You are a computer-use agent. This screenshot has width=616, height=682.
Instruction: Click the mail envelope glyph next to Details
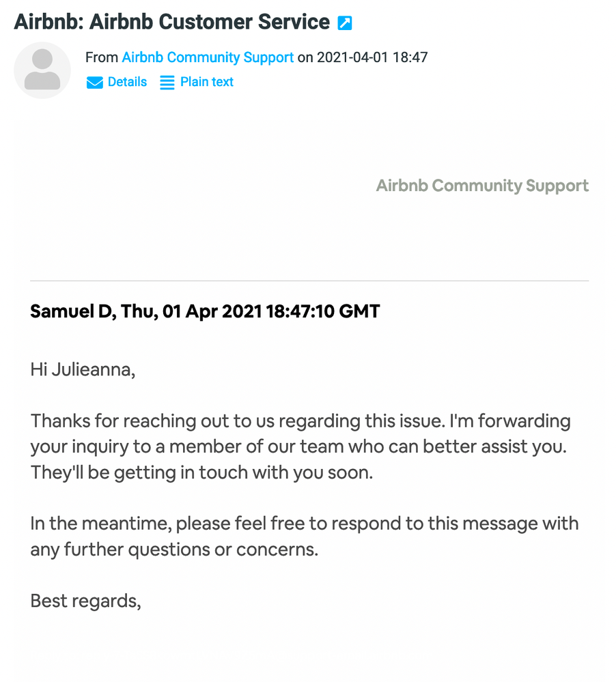[x=94, y=82]
